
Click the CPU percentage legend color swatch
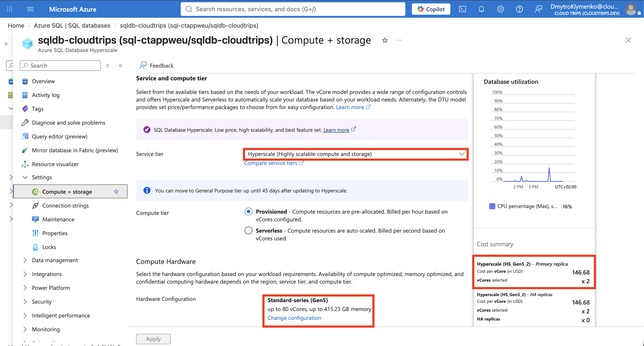coord(492,206)
